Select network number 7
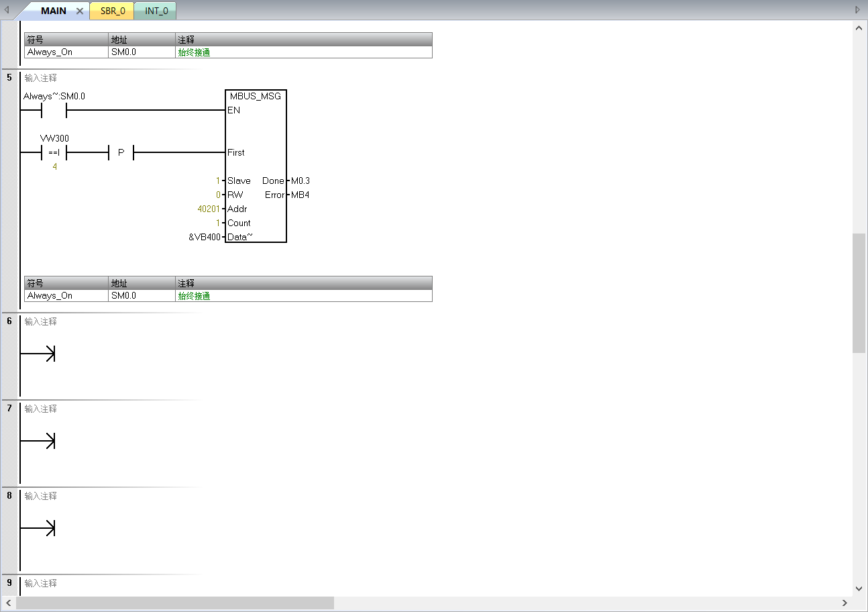 coord(9,408)
